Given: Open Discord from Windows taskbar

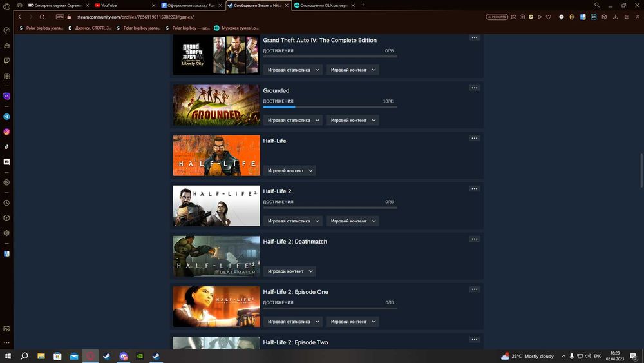Looking at the screenshot, I should coord(123,356).
